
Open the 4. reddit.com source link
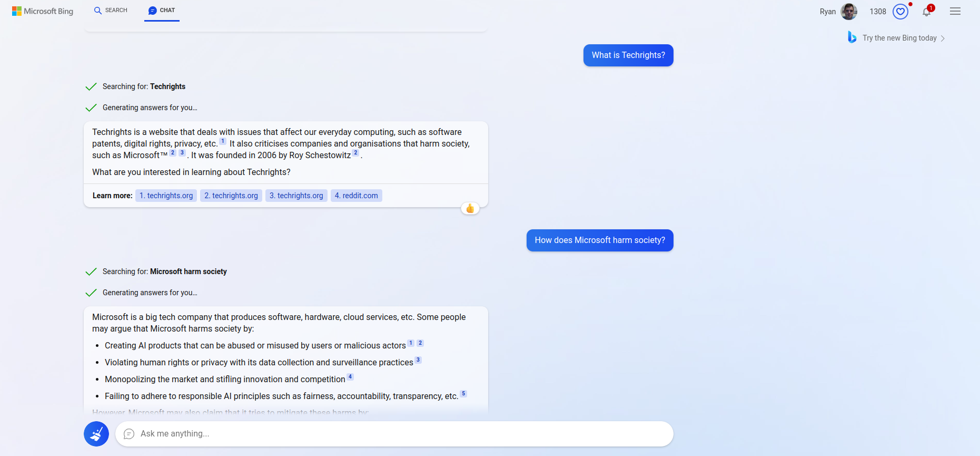click(357, 196)
